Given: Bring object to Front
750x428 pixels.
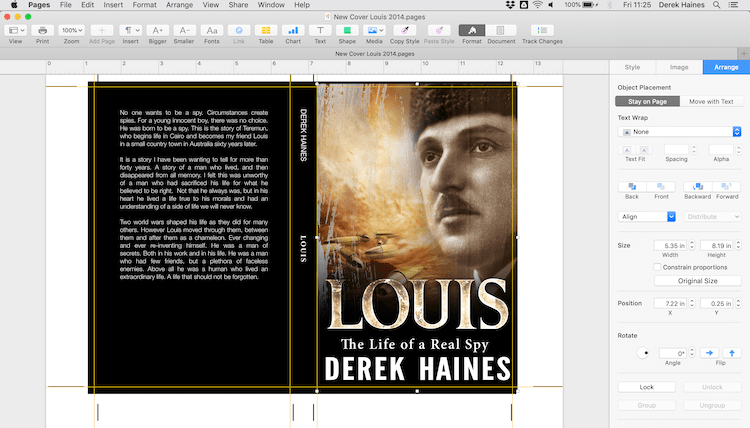Looking at the screenshot, I should (661, 187).
